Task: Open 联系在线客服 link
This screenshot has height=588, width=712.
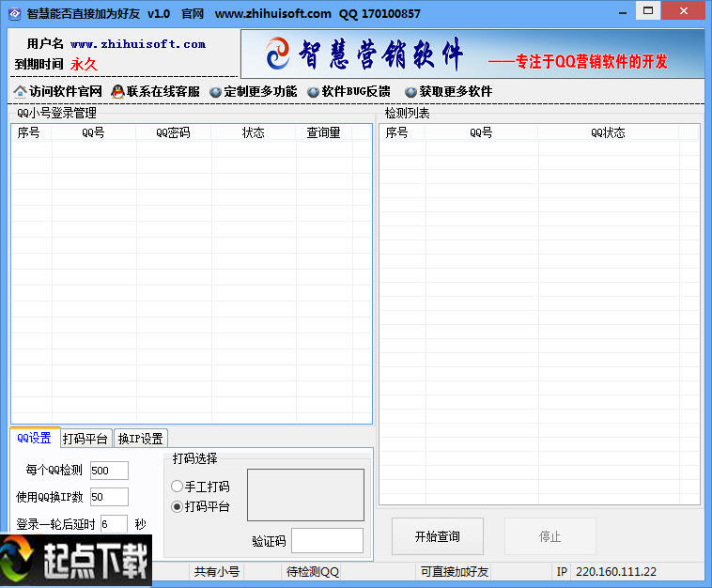Action: coord(163,92)
